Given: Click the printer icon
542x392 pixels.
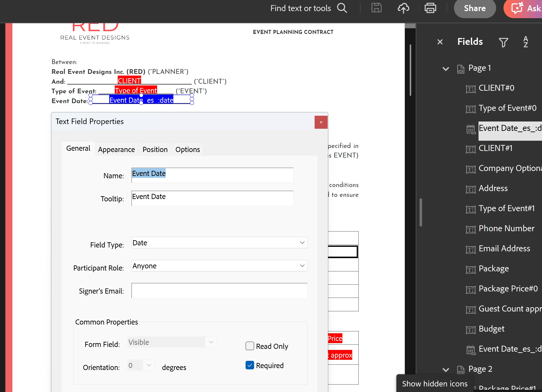Looking at the screenshot, I should pyautogui.click(x=430, y=8).
